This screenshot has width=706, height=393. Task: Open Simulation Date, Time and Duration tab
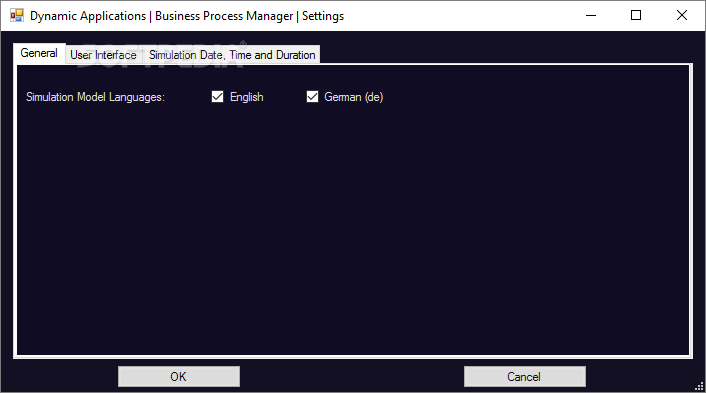tap(232, 55)
